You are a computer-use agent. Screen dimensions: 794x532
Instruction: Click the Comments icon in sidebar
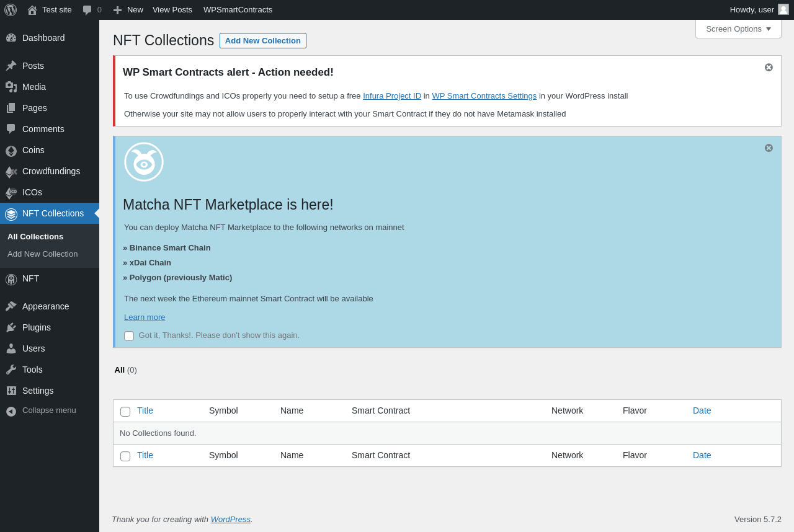[11, 129]
